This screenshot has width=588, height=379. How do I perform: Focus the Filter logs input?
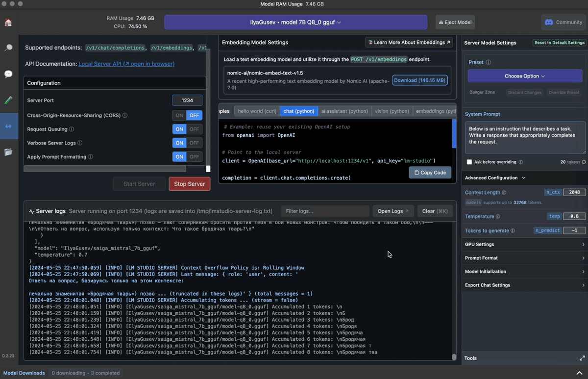click(325, 211)
